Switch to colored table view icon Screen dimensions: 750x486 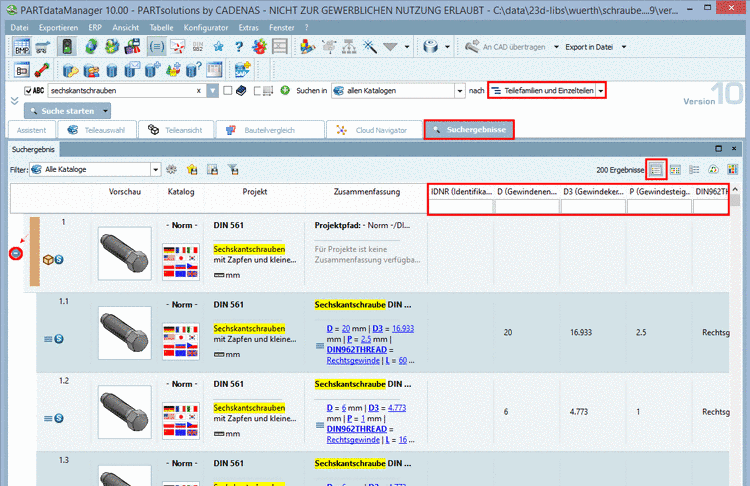click(x=675, y=169)
